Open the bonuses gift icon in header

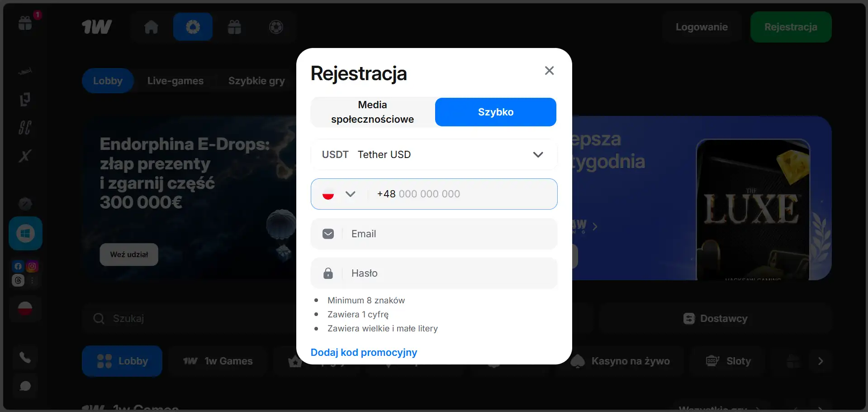[x=234, y=27]
